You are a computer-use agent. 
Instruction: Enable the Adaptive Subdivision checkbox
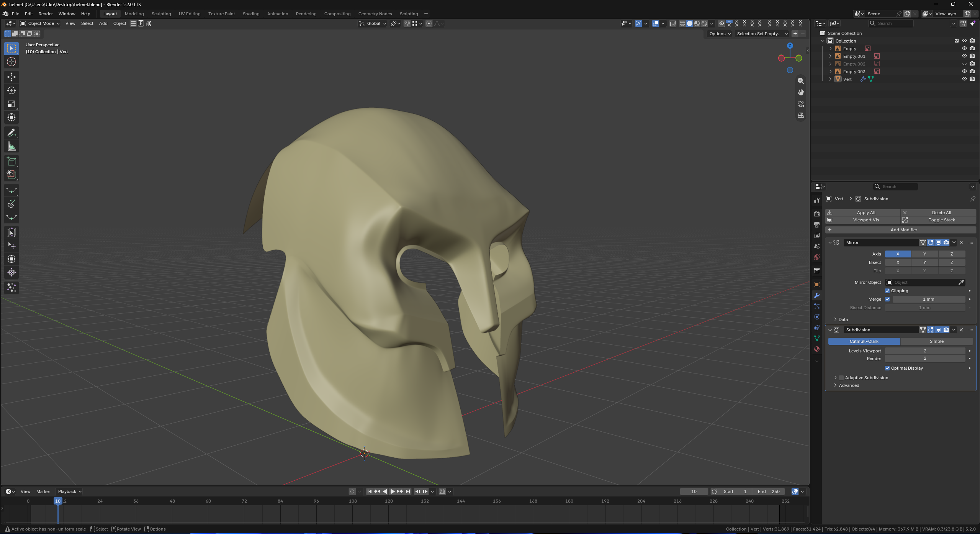[841, 378]
